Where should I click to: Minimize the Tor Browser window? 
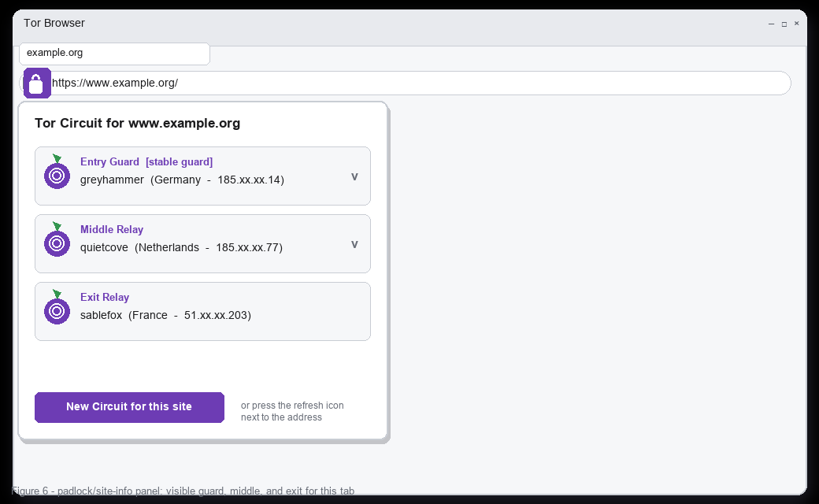771,24
